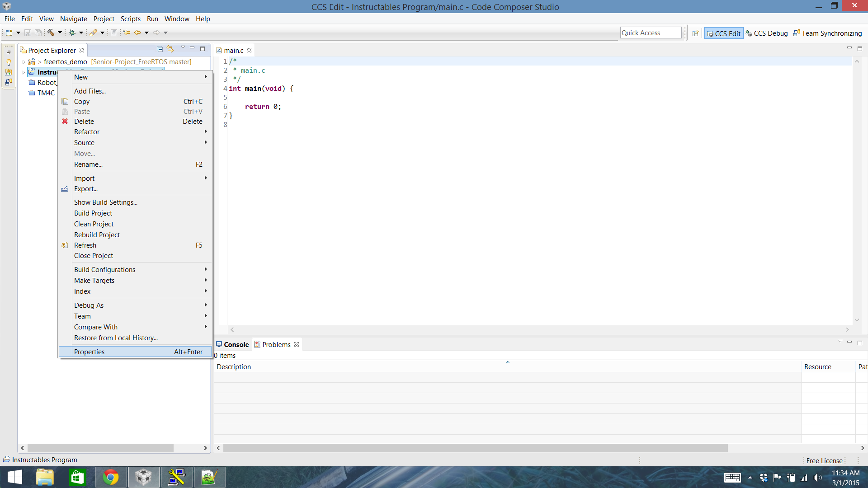The image size is (868, 488).
Task: Open the Problems view menu triangle
Action: pyautogui.click(x=840, y=341)
